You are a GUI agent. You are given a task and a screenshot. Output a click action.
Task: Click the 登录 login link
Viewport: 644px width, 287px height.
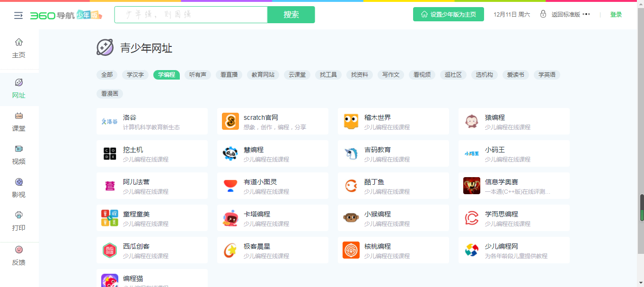(x=616, y=15)
